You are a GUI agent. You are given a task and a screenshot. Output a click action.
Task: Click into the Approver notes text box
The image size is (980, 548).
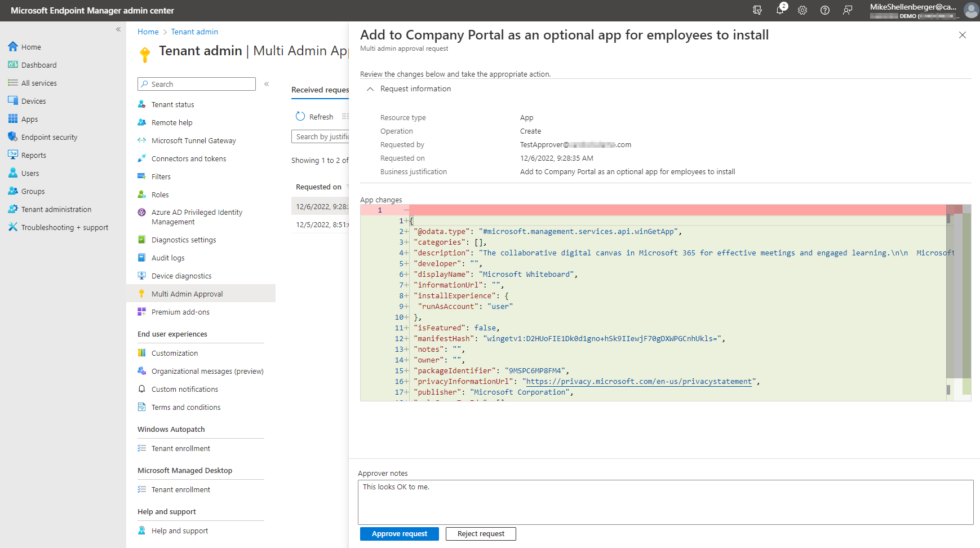(x=665, y=502)
